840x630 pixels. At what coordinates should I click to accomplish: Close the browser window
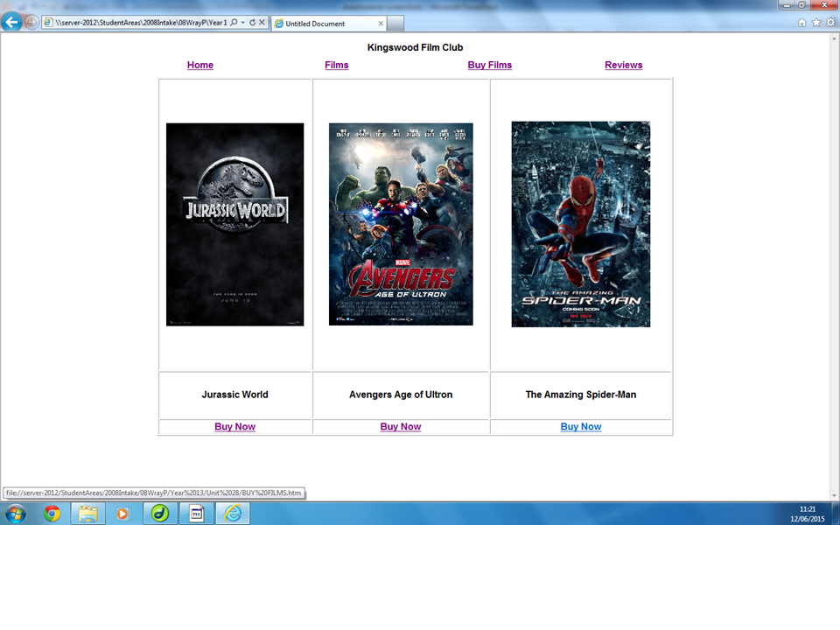(824, 5)
